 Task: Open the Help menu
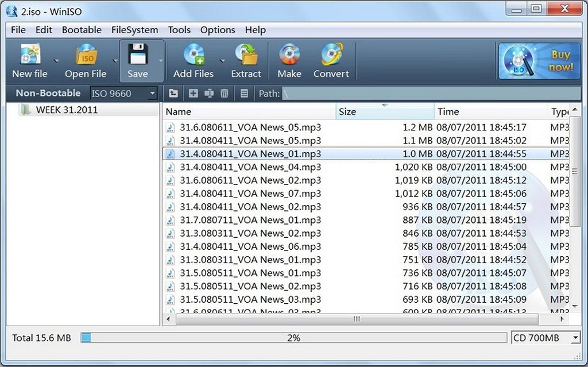[x=256, y=30]
